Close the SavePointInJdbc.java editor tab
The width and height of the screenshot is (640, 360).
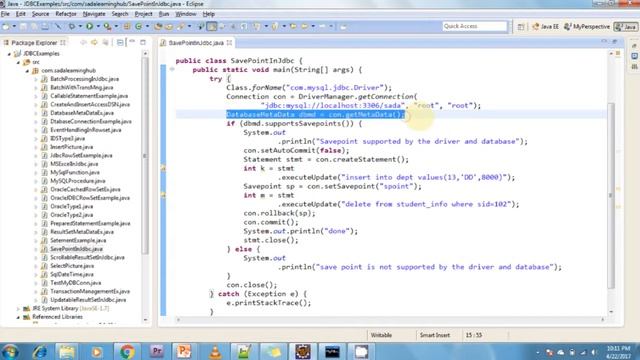[229, 42]
